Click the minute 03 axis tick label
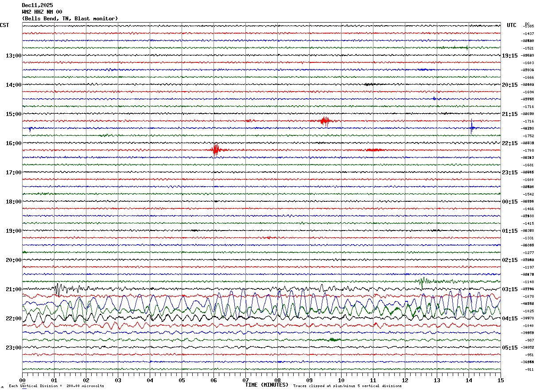Image resolution: width=536 pixels, height=392 pixels. click(118, 380)
